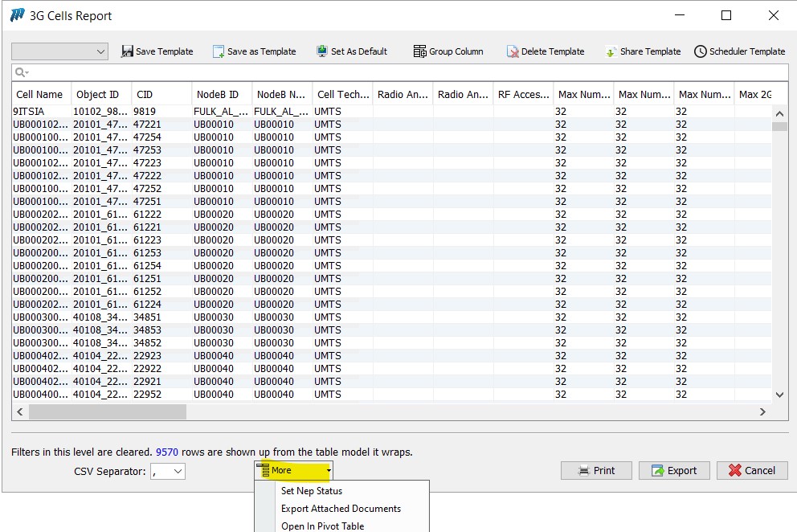The image size is (797, 532).
Task: Select Set Nep Status menu entry
Action: (x=312, y=491)
